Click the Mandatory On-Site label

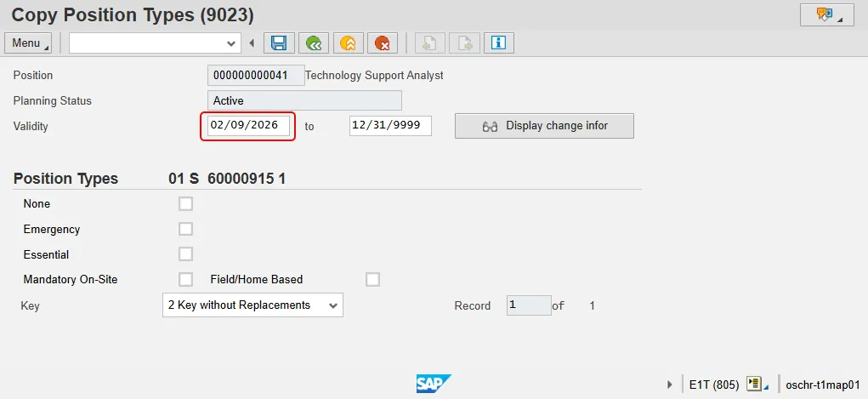coord(71,280)
